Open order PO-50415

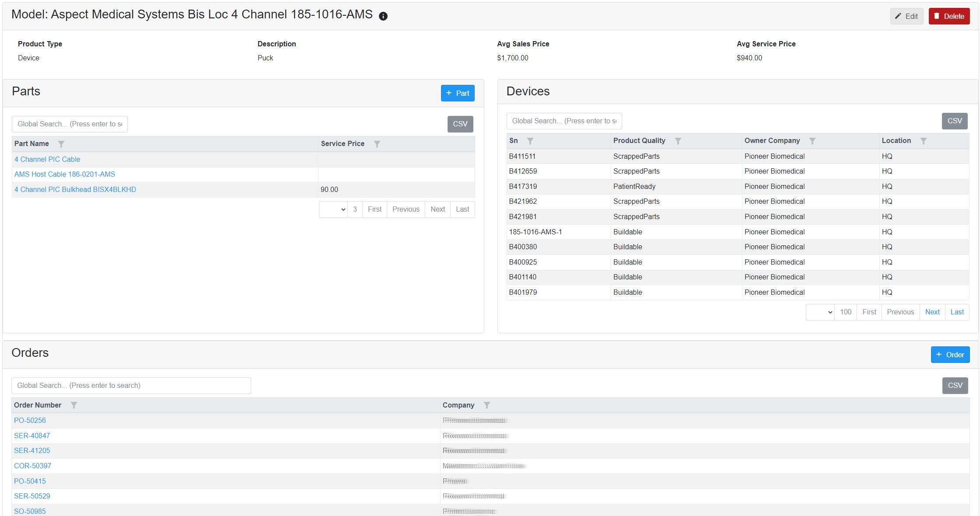point(30,481)
